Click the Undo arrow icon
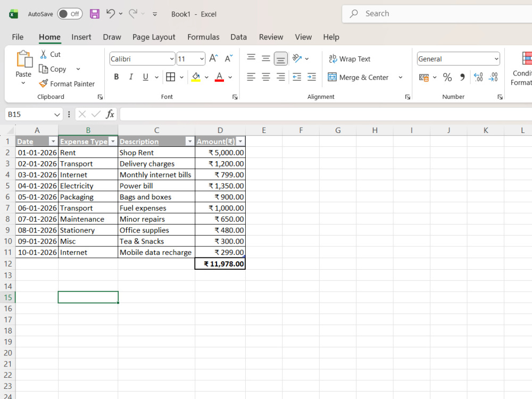 111,14
